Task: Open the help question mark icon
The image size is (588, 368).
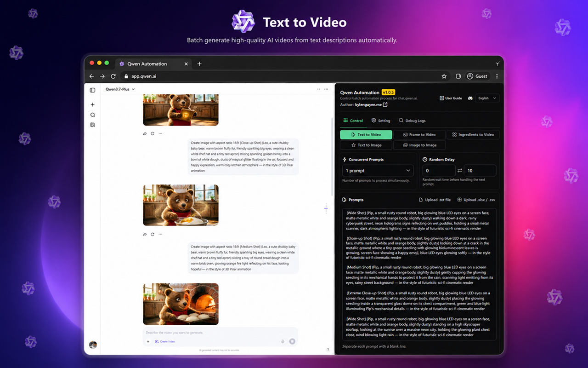Action: [x=328, y=350]
